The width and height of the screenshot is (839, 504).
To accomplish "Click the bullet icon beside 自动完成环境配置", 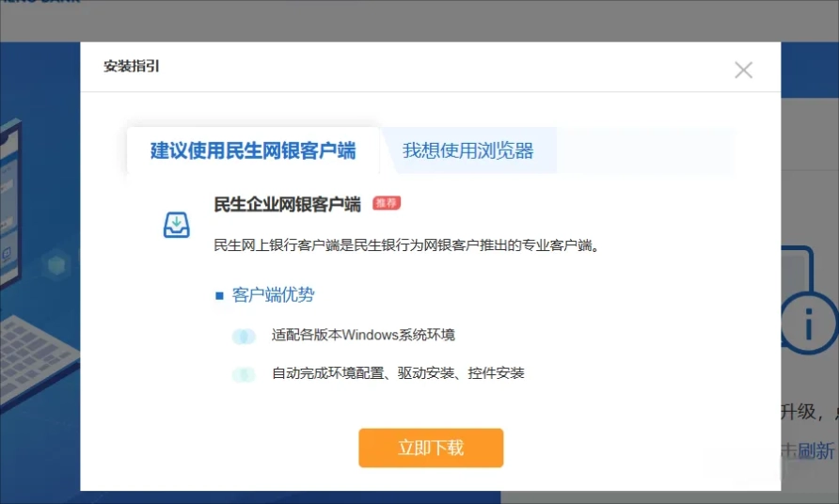I will (244, 374).
